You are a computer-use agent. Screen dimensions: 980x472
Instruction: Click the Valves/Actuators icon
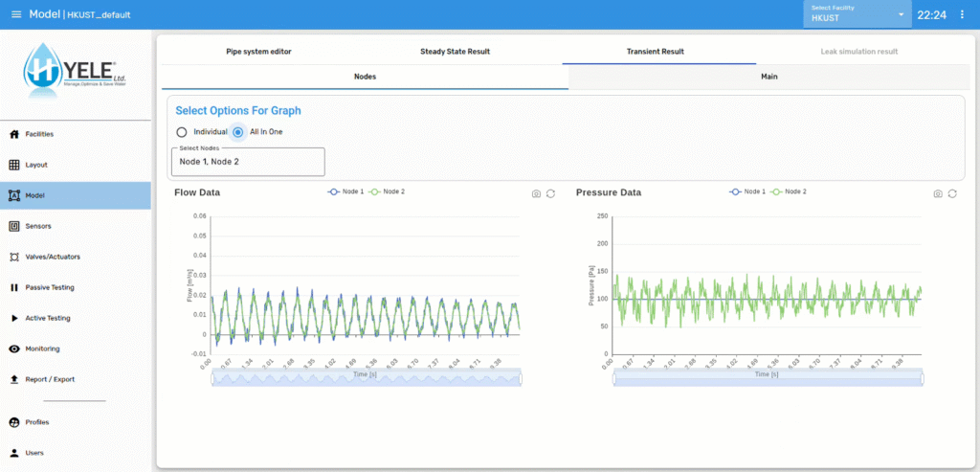[14, 257]
